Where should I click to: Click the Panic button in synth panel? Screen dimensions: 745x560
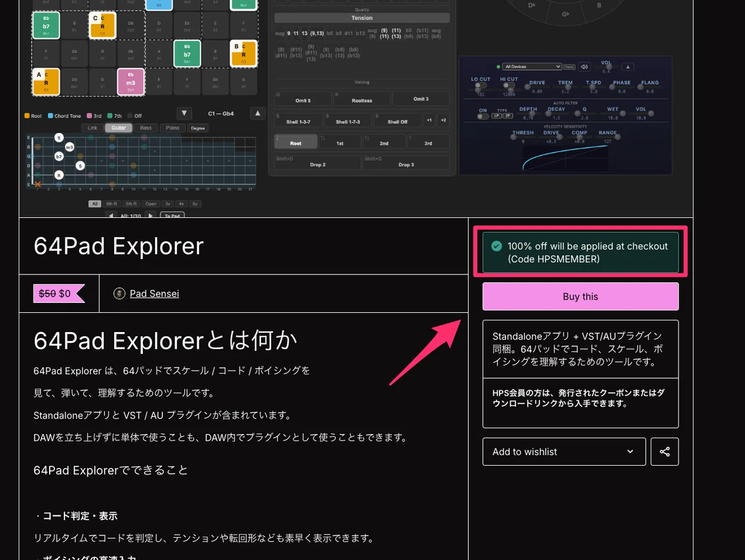[x=569, y=66]
